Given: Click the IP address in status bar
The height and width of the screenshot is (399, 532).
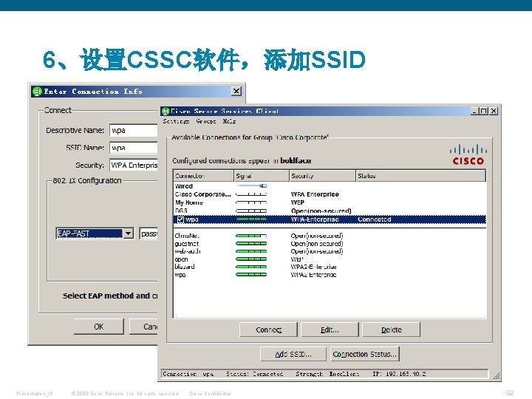Looking at the screenshot, I should coord(399,374).
